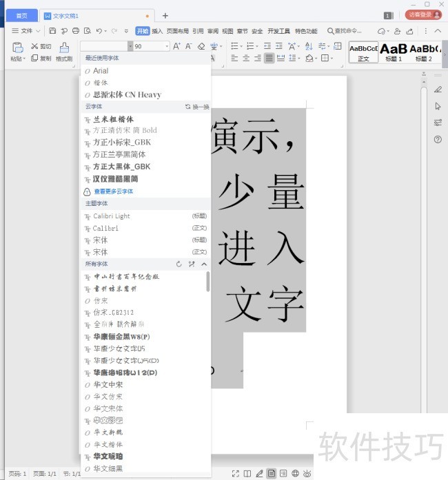Click the 换一换 cloud fonts button
The height and width of the screenshot is (480, 448).
click(x=197, y=107)
